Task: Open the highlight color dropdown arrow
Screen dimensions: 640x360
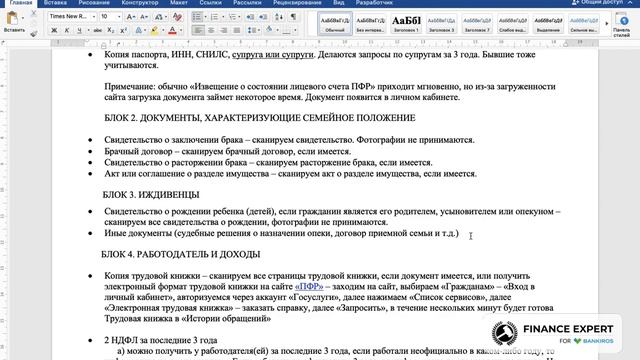Action: pos(162,31)
